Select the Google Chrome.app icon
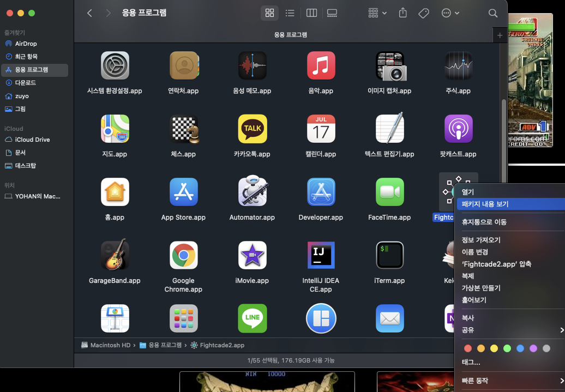565x392 pixels. [184, 255]
